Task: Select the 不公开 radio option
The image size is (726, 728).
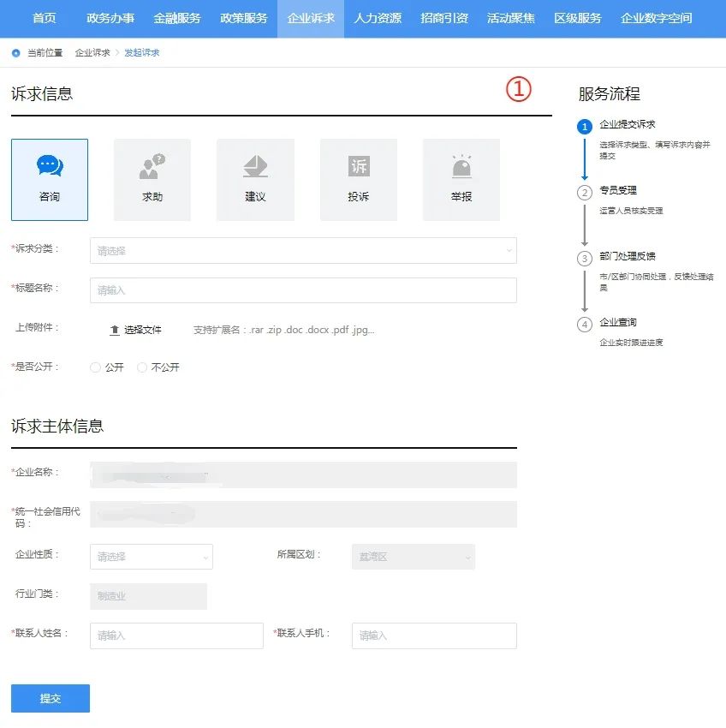Action: pyautogui.click(x=142, y=367)
